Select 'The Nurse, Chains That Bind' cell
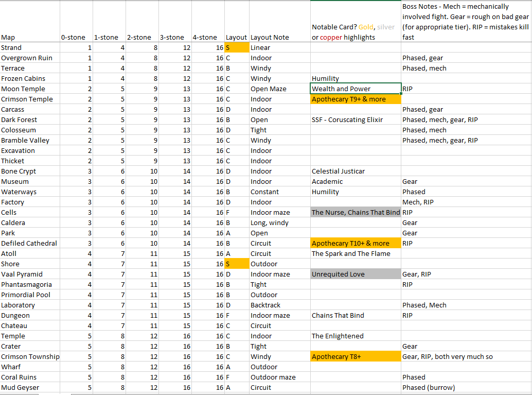This screenshot has height=395, width=532. point(356,212)
